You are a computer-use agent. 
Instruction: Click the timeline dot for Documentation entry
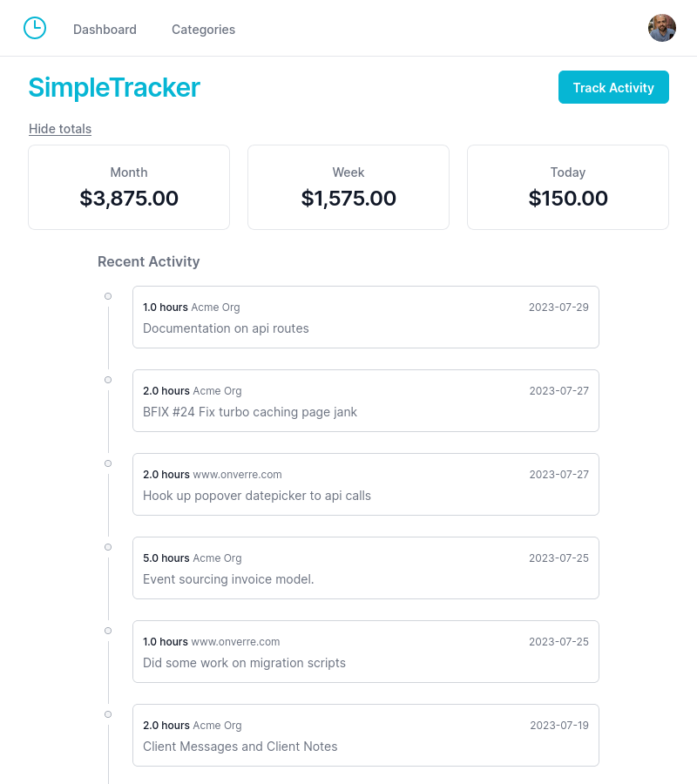point(108,296)
